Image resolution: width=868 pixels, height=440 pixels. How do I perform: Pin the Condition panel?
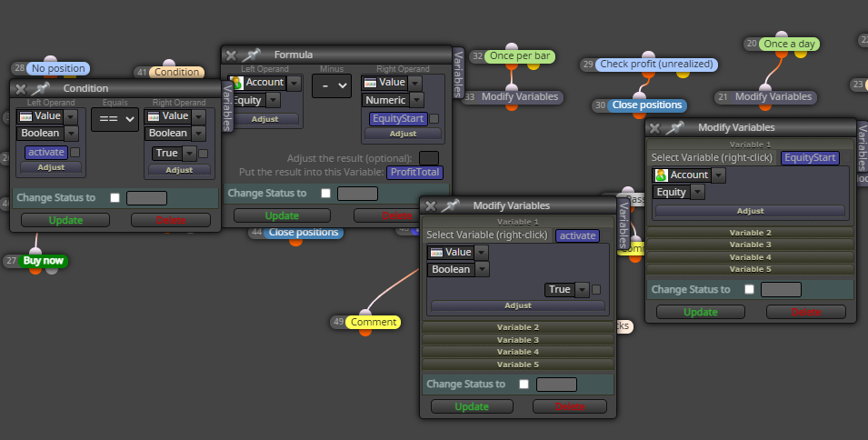[40, 88]
